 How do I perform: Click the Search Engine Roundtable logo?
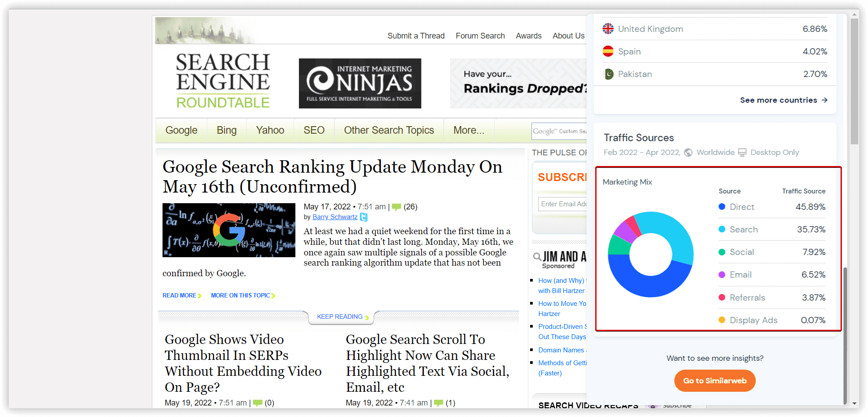[223, 81]
